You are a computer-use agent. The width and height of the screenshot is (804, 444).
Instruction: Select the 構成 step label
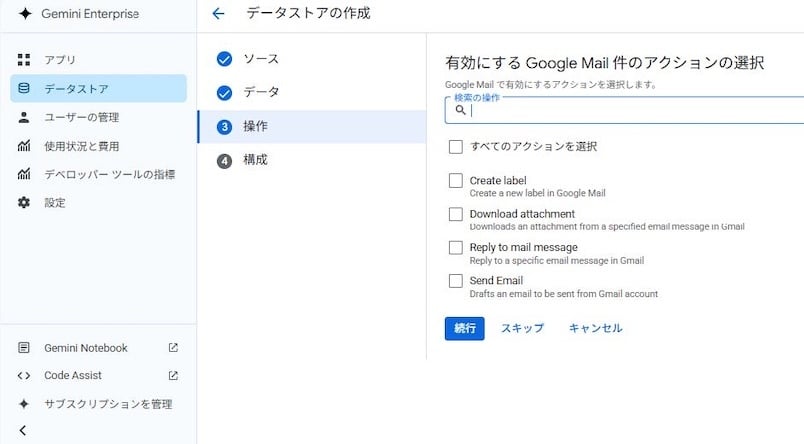click(255, 160)
